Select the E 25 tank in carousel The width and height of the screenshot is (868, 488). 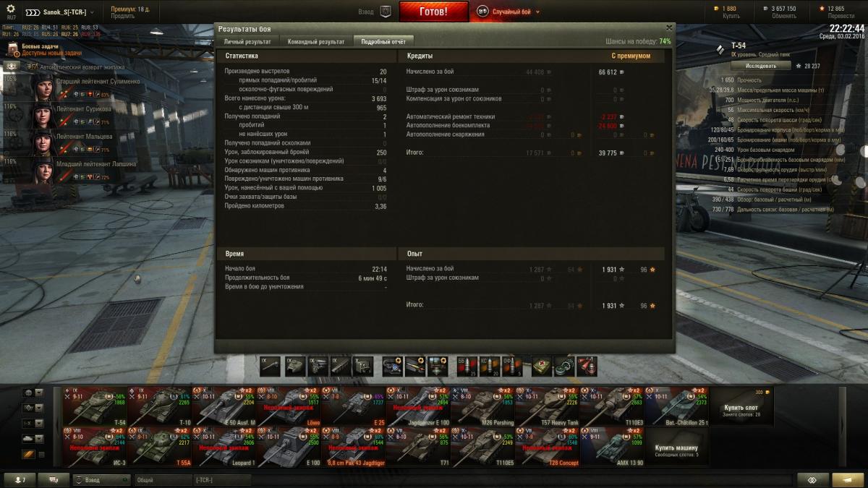pyautogui.click(x=354, y=406)
